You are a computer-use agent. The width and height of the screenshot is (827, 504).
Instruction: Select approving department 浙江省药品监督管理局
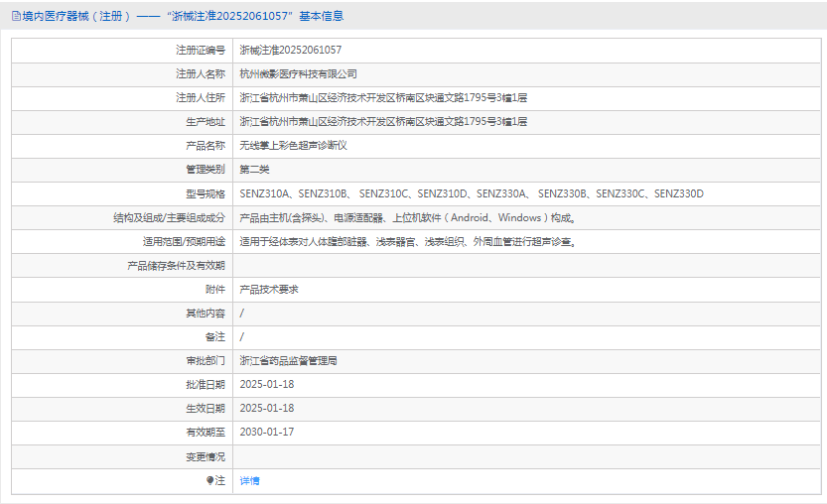click(288, 361)
